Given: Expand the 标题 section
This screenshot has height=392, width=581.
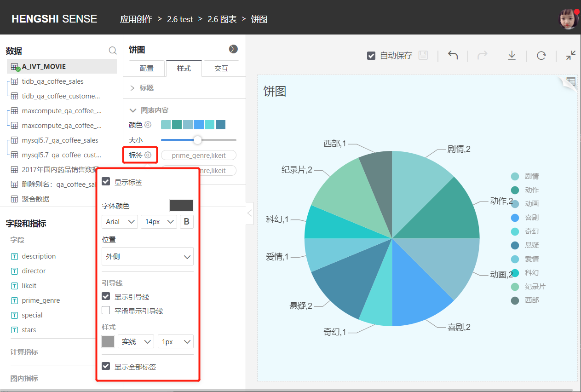Looking at the screenshot, I should pyautogui.click(x=142, y=88).
